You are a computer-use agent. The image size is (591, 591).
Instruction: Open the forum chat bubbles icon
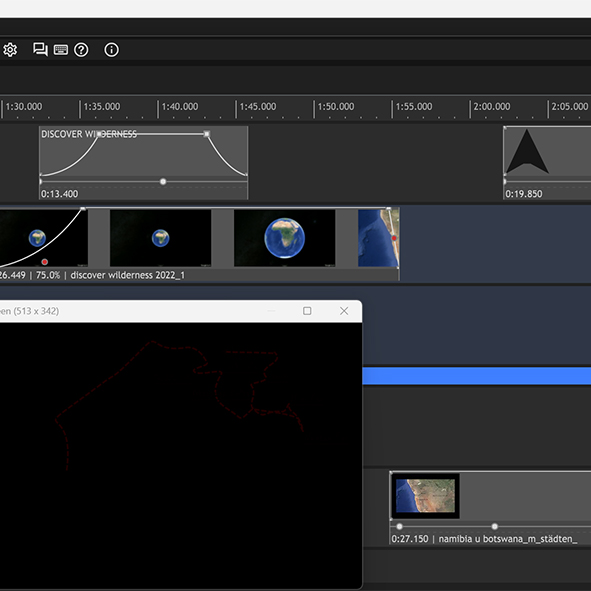(x=40, y=49)
